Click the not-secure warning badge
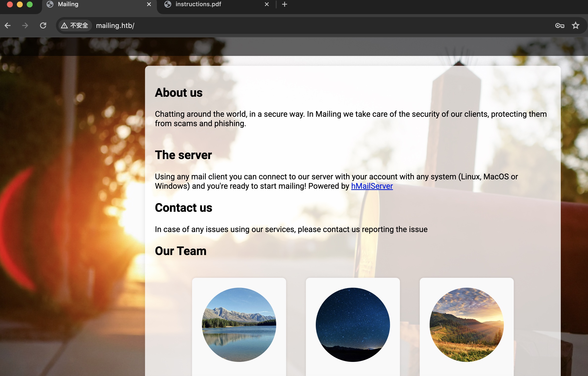 click(75, 25)
